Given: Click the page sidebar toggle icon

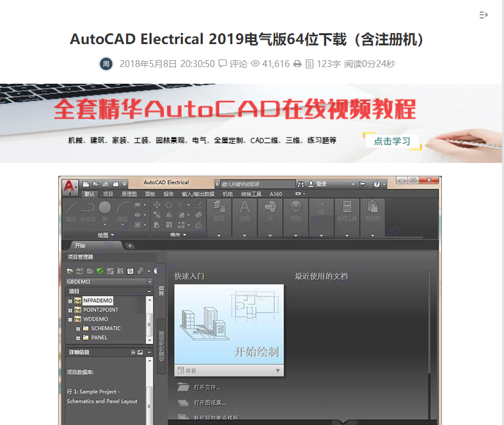Looking at the screenshot, I should (x=484, y=15).
